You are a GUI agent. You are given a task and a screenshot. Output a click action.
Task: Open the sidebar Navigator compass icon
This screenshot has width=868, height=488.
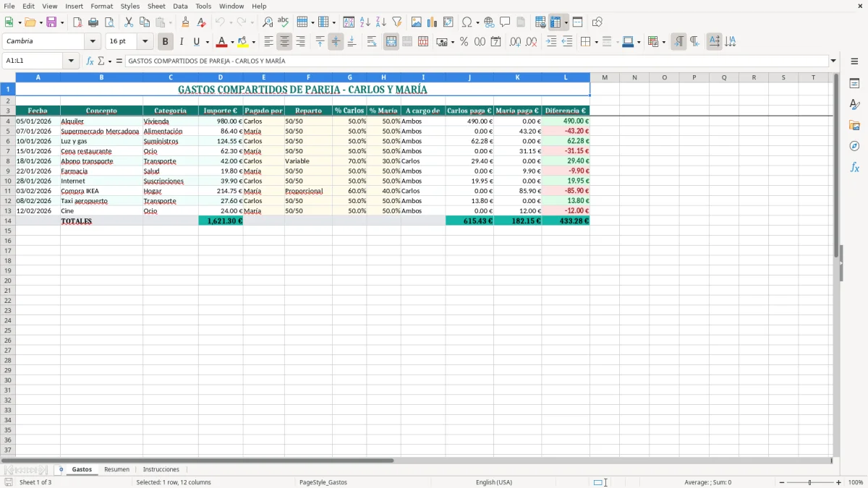pyautogui.click(x=854, y=147)
